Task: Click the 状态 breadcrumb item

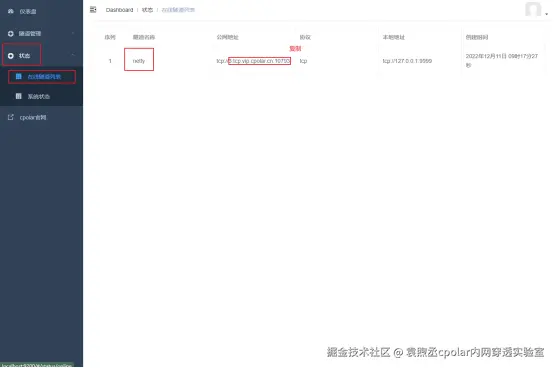Action: [x=147, y=10]
